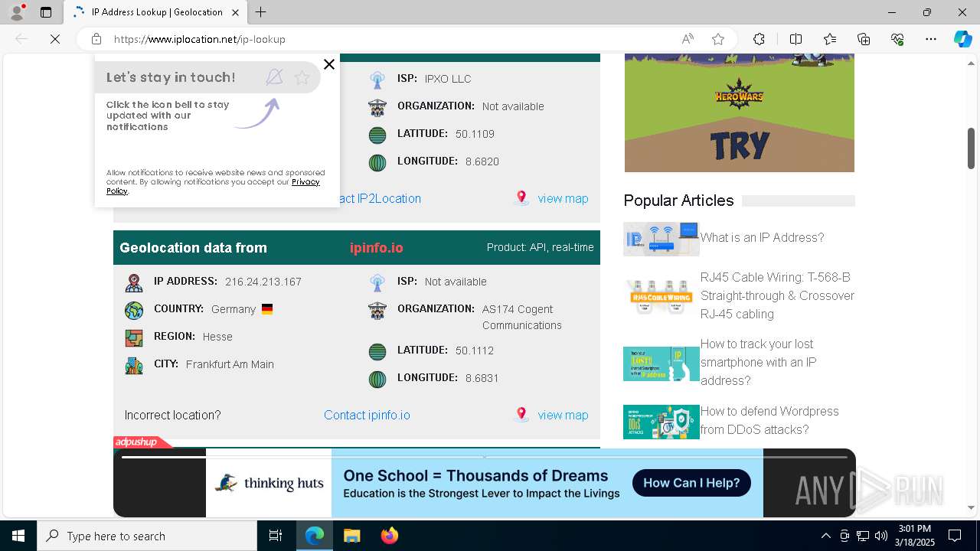Select IP address 216.24.213.167
This screenshot has height=551, width=980.
click(x=263, y=282)
